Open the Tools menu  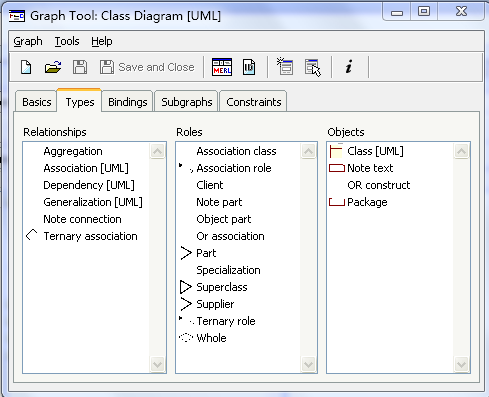point(67,41)
